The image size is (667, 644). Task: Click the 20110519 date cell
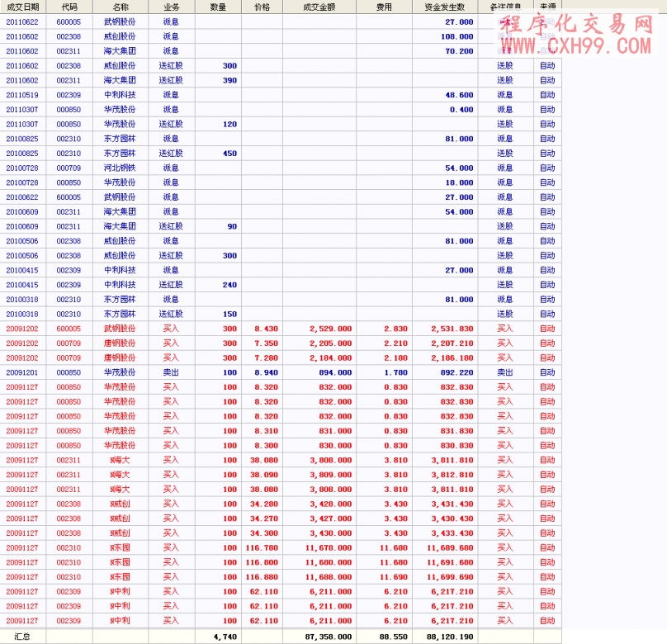click(x=22, y=95)
